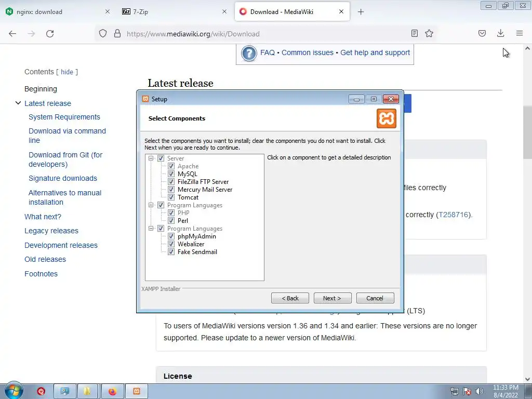Open the FAQ link
Viewport: 532px width, 399px height.
[268, 52]
